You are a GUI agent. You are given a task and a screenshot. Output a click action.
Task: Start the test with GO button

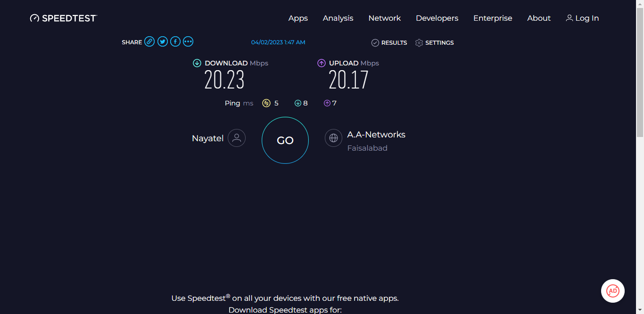(x=285, y=140)
